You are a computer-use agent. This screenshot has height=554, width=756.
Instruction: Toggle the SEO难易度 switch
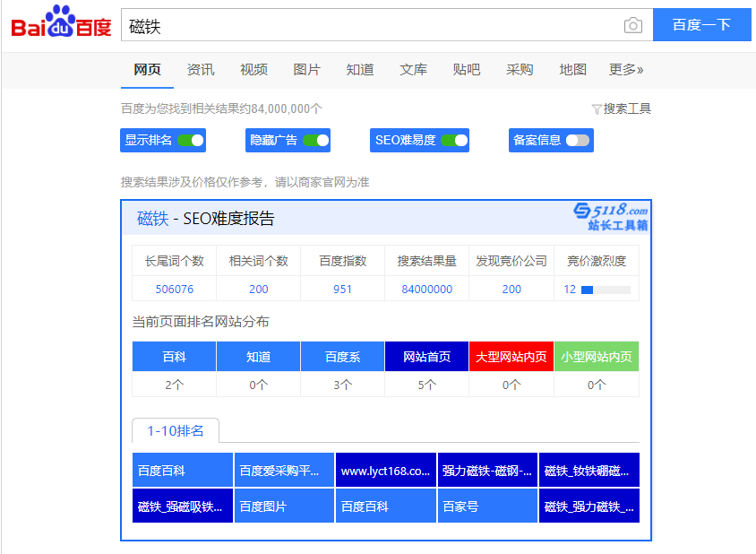pyautogui.click(x=454, y=141)
